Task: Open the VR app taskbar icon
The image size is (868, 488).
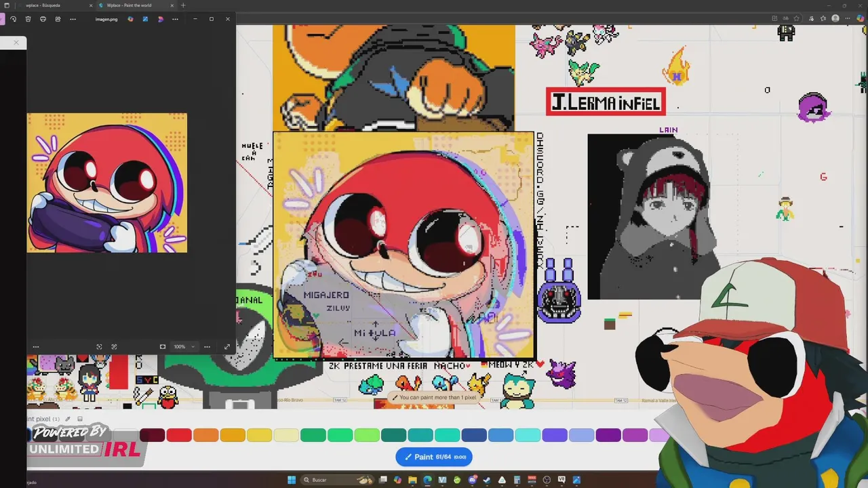Action: click(x=561, y=480)
